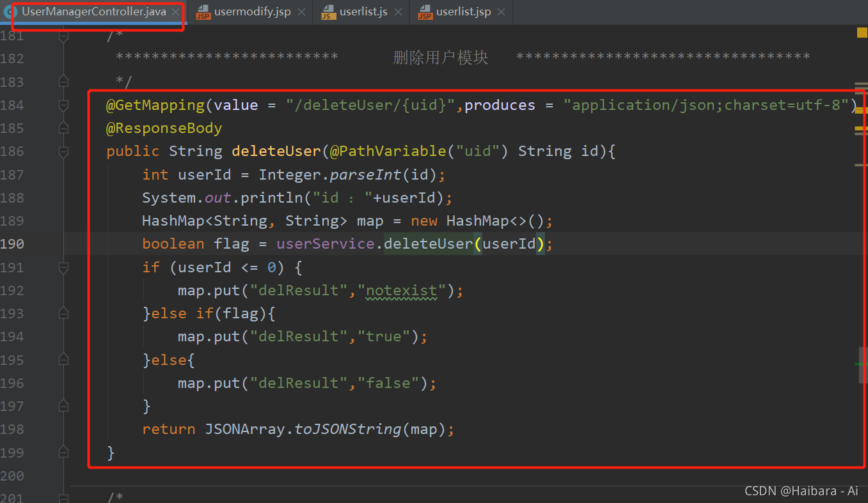
Task: Open the userlist.js tab
Action: click(363, 12)
